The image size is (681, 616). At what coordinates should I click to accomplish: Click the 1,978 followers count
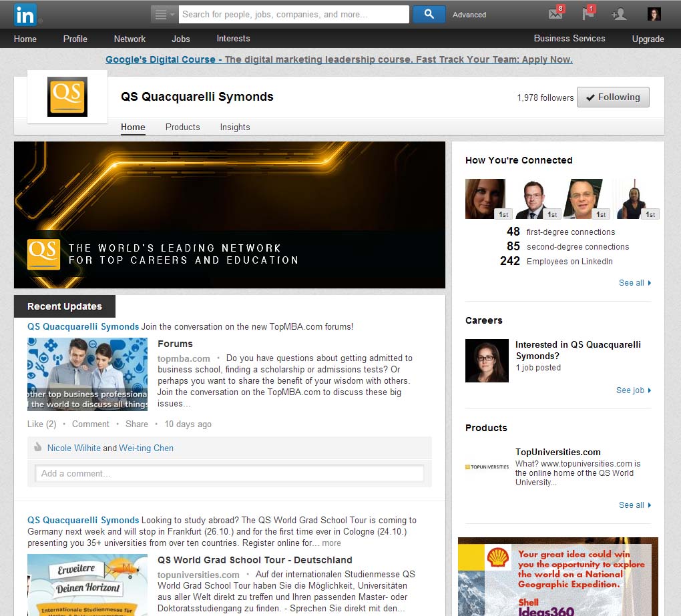click(545, 97)
